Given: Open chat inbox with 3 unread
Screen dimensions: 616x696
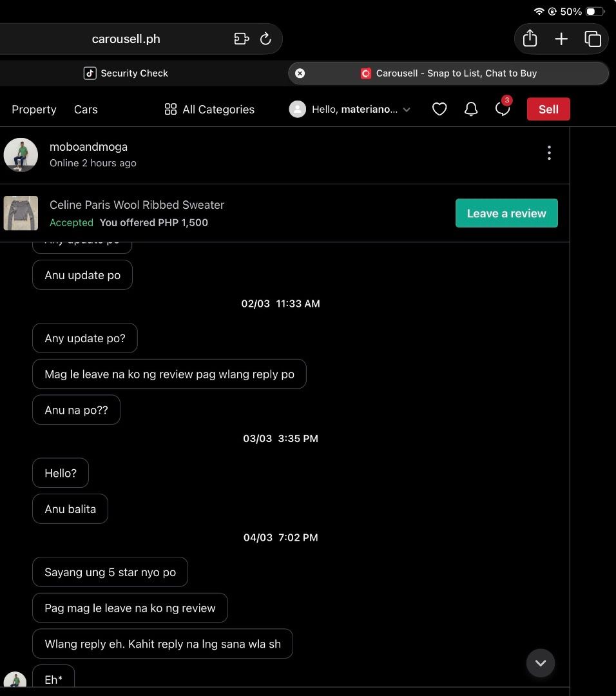Looking at the screenshot, I should (503, 109).
